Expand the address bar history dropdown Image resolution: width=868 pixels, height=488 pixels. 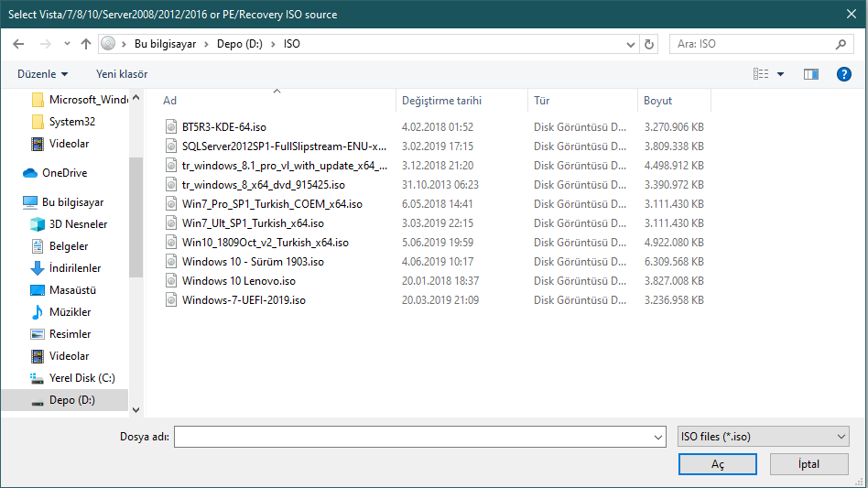coord(630,44)
